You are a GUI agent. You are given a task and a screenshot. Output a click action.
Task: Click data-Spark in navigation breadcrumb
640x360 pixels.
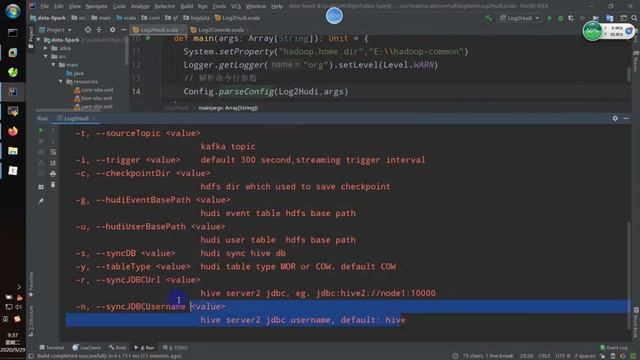pyautogui.click(x=48, y=18)
